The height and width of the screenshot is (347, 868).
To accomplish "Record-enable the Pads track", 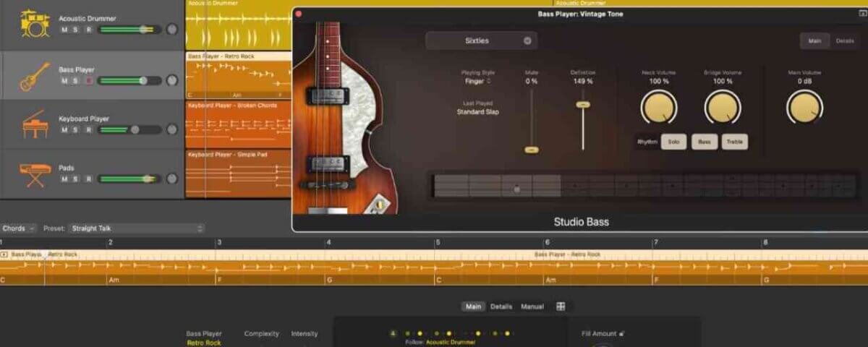I will (88, 179).
